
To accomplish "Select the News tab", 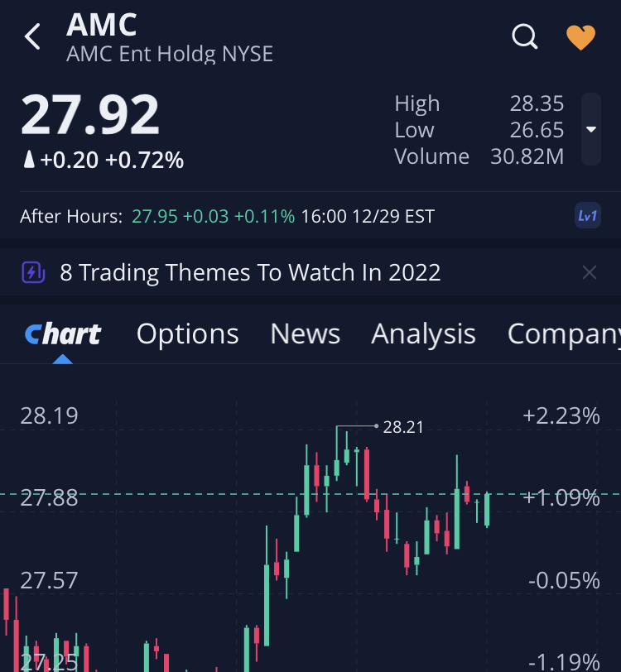I will (x=305, y=334).
